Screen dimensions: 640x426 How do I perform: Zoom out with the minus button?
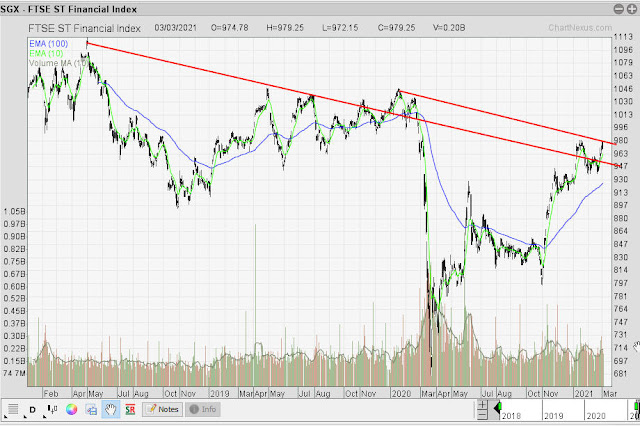(x=482, y=415)
